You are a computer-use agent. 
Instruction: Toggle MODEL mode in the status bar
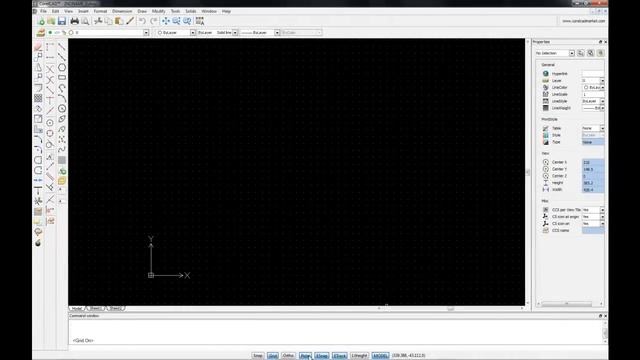pos(380,356)
